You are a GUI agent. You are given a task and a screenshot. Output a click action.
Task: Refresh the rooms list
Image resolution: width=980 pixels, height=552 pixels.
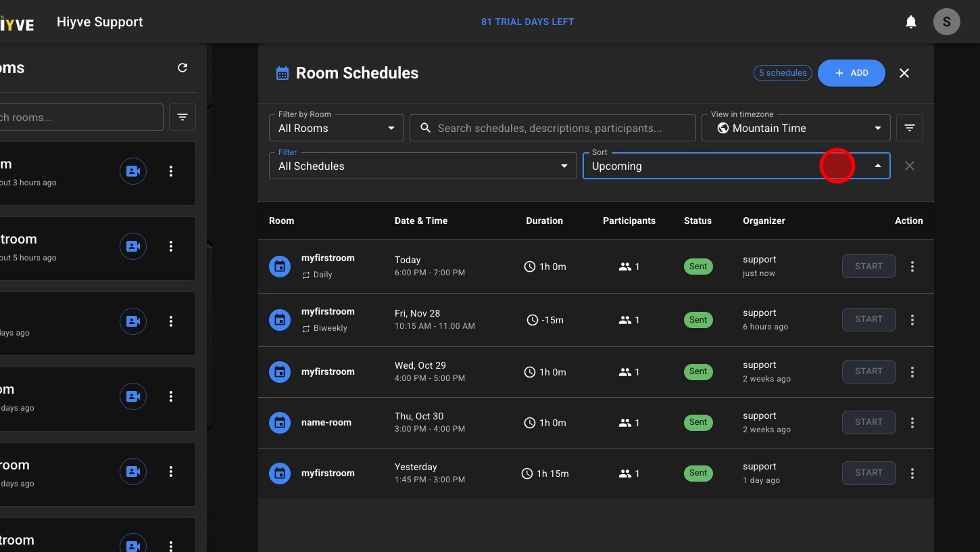182,68
